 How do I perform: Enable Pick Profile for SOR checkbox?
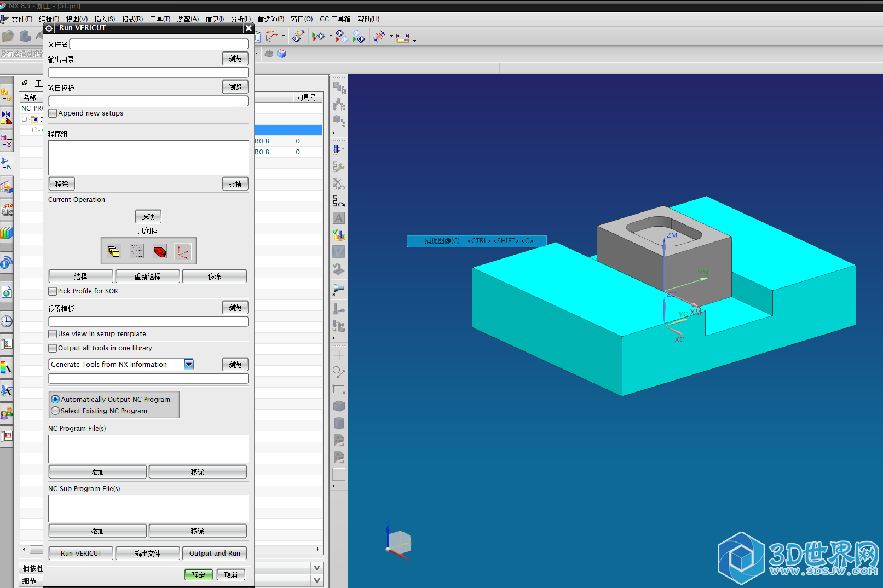click(53, 291)
